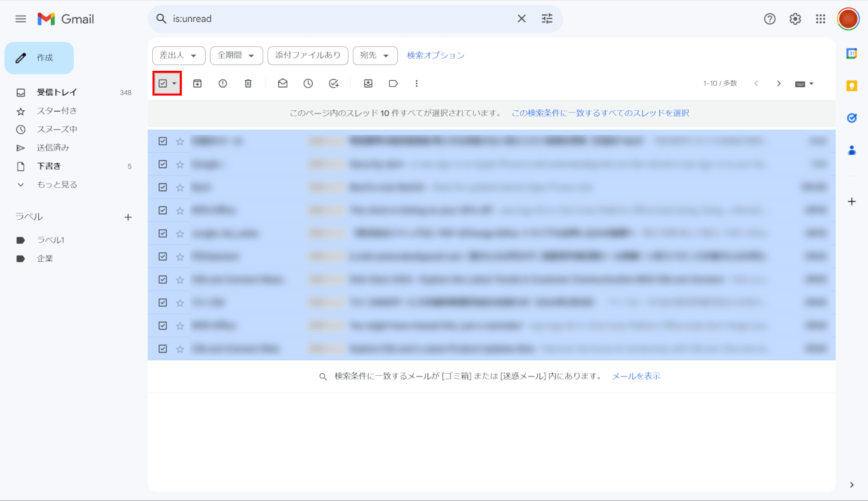This screenshot has height=501, width=868.
Task: Collapse the side panel with bottom chevron
Action: (852, 485)
